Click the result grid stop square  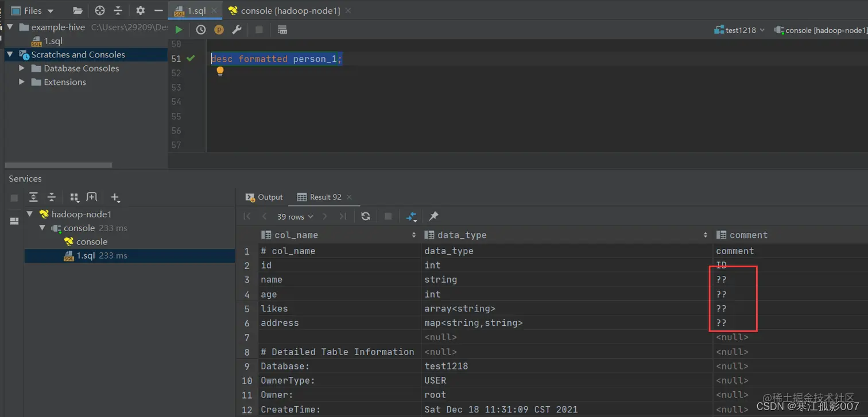(388, 216)
